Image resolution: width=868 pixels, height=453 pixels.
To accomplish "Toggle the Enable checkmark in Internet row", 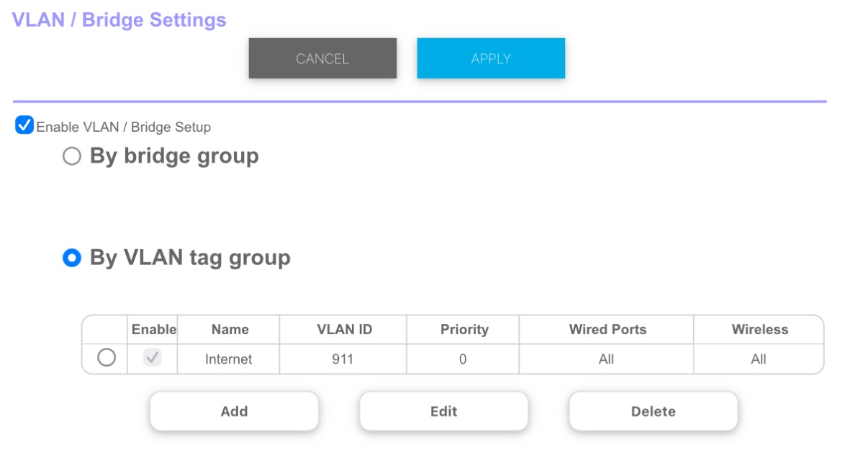I will coord(153,358).
